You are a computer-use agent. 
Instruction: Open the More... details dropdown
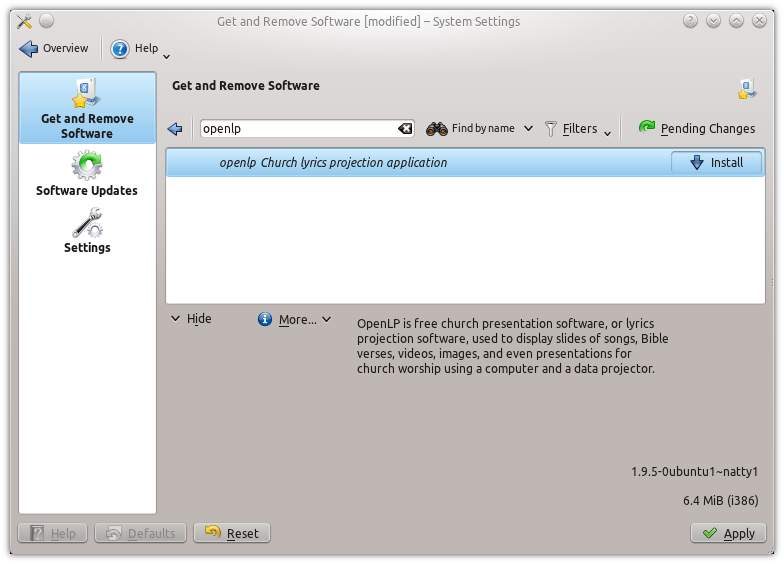point(294,320)
